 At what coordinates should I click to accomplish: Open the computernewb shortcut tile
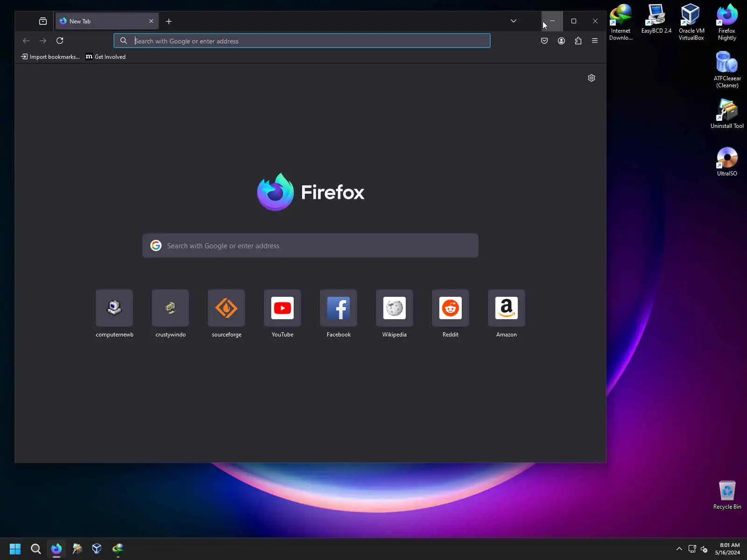click(114, 314)
